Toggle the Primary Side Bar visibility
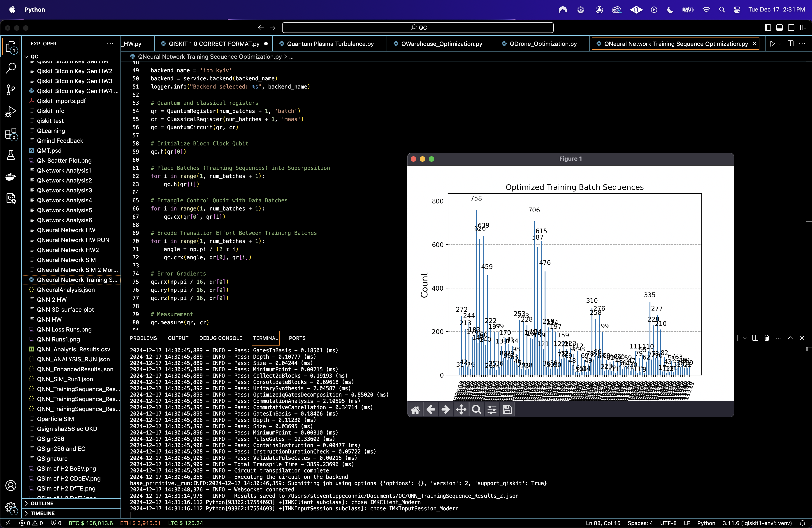 768,28
